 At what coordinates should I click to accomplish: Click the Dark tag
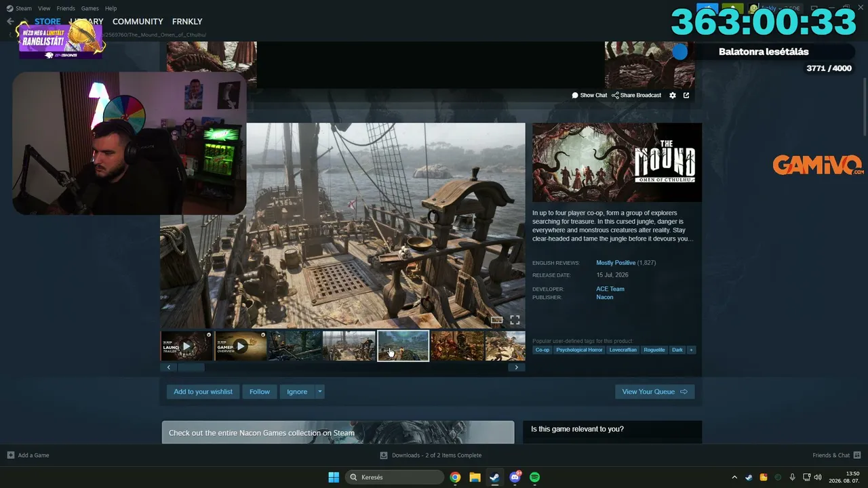coord(677,350)
